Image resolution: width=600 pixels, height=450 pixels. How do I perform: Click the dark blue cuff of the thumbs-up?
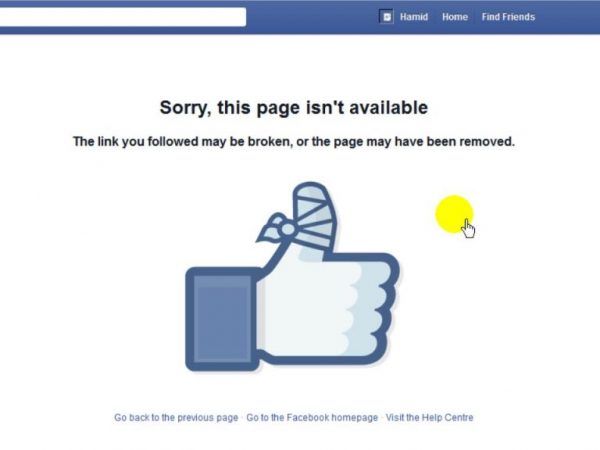(x=222, y=319)
